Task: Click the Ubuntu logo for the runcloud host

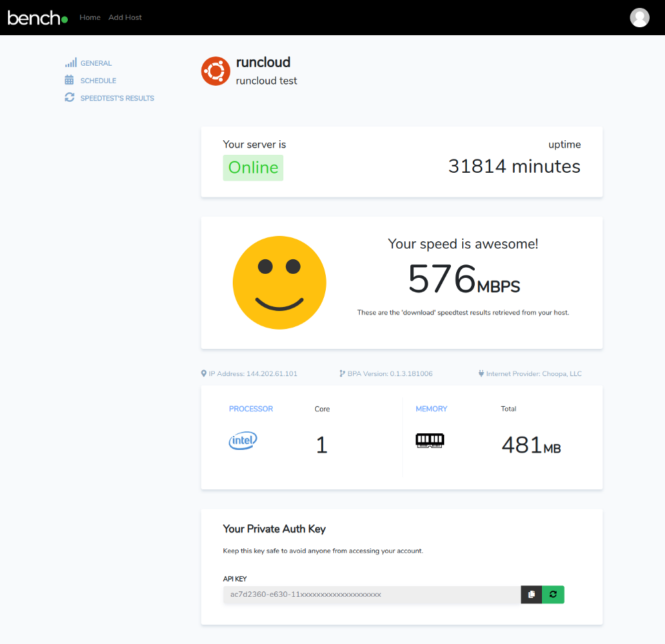Action: click(215, 71)
